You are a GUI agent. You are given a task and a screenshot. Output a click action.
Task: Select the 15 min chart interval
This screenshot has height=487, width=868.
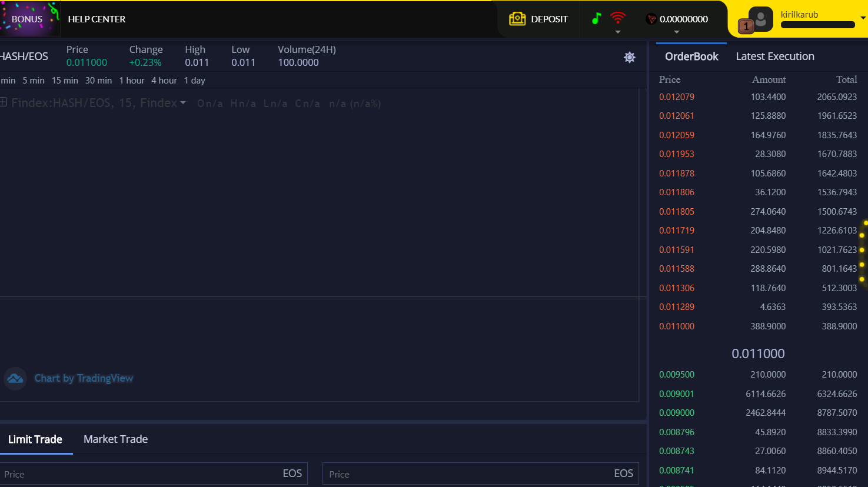[65, 81]
